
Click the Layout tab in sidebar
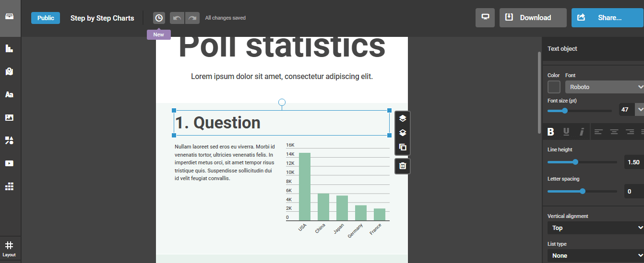(x=9, y=249)
